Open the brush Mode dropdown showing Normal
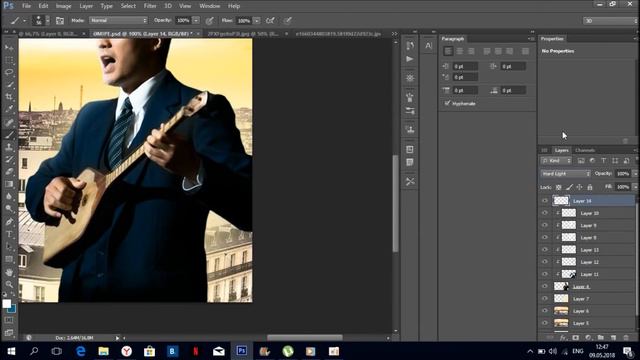640x360 pixels. coord(118,20)
